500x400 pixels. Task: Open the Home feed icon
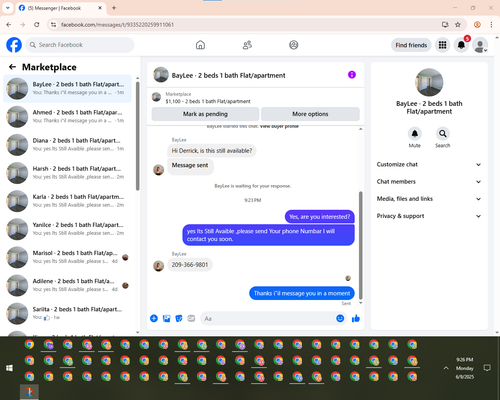pos(200,45)
